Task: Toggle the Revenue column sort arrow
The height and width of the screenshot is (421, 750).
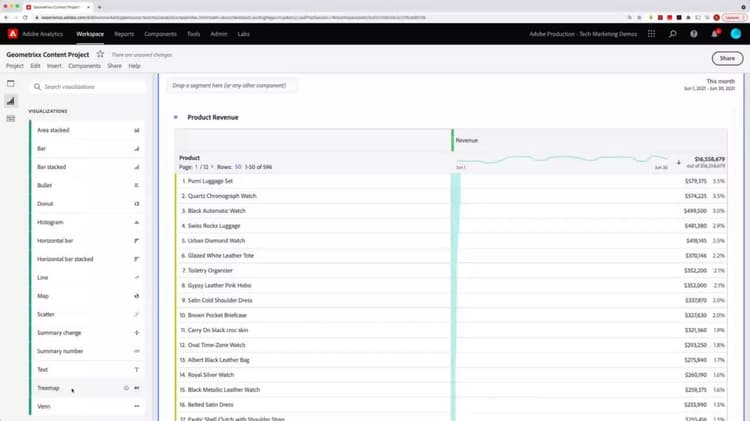Action: (678, 163)
